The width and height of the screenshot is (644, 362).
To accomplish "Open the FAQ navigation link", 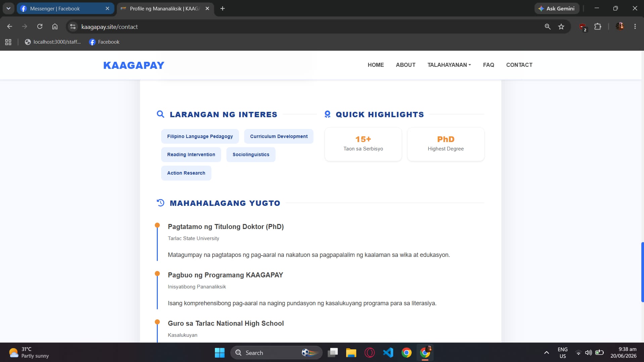I will [488, 65].
